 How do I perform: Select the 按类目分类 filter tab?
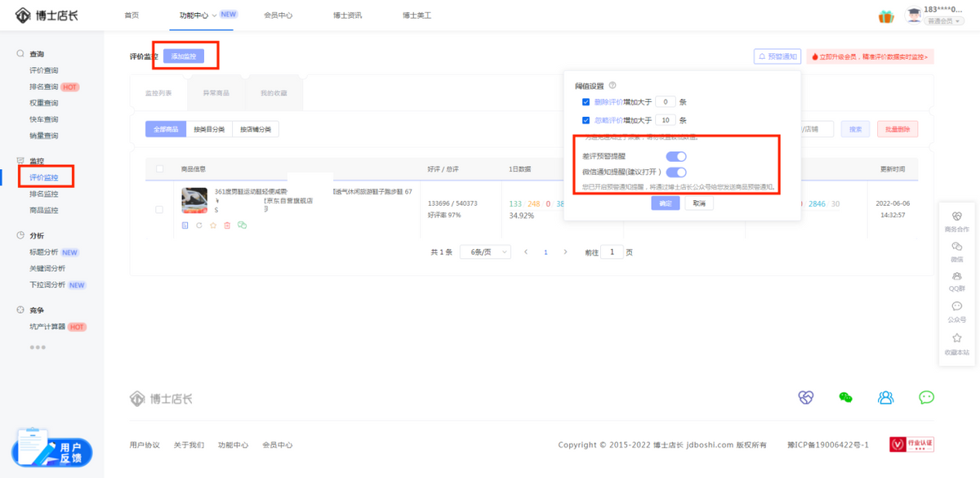tap(209, 129)
